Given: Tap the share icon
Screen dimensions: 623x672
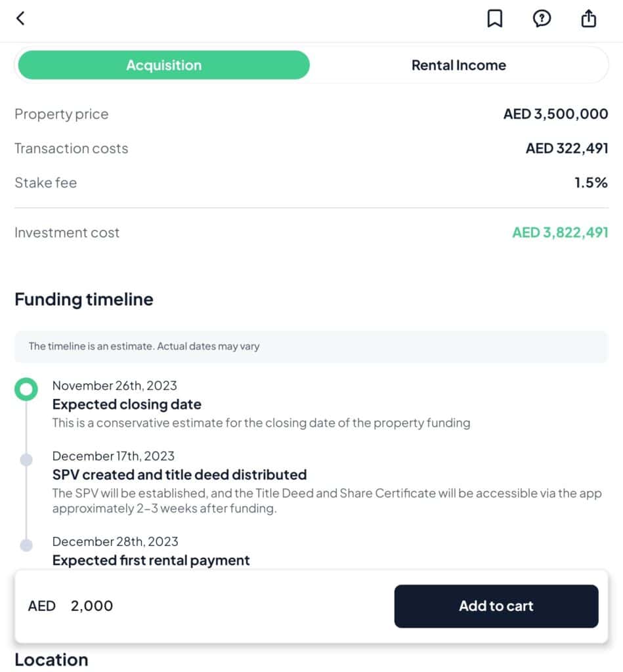Looking at the screenshot, I should (589, 18).
